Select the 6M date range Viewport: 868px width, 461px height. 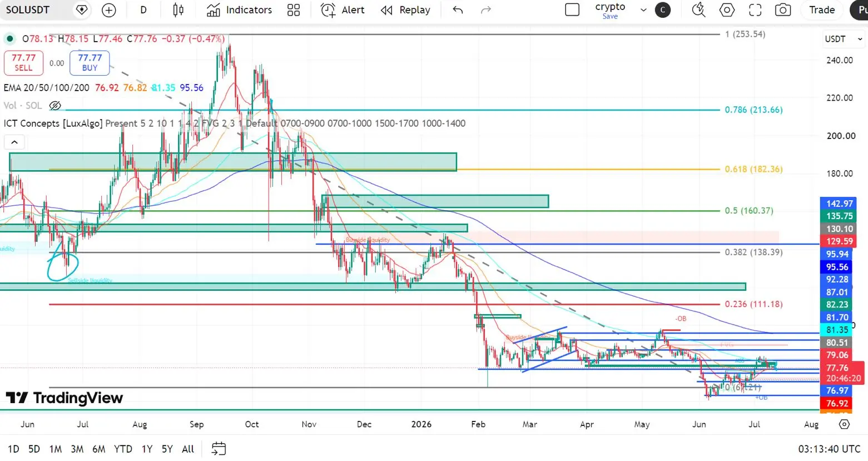99,449
